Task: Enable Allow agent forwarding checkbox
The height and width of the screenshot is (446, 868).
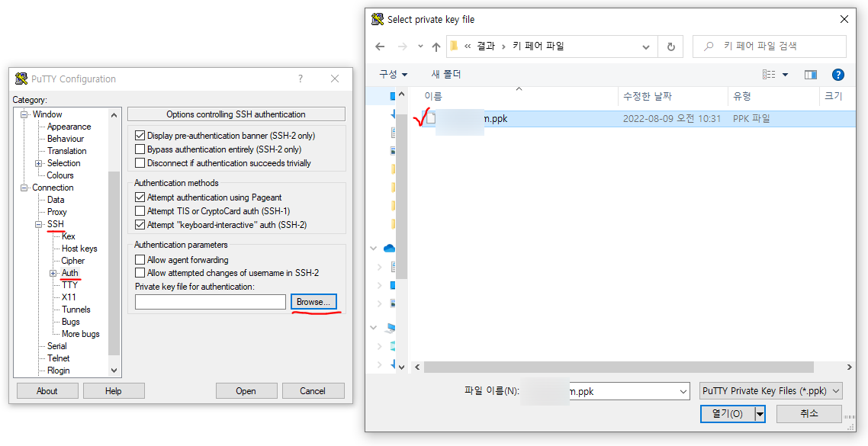Action: click(x=140, y=259)
